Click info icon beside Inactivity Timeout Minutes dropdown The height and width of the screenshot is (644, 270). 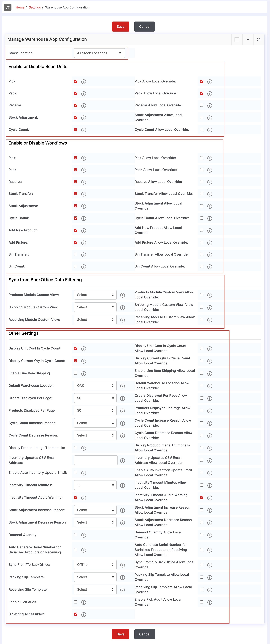click(122, 485)
